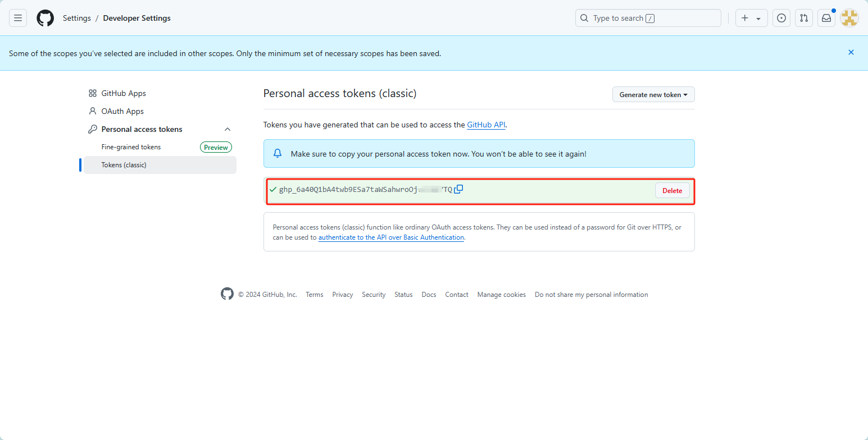Image resolution: width=868 pixels, height=440 pixels.
Task: Click the bell icon in token notice
Action: point(278,153)
